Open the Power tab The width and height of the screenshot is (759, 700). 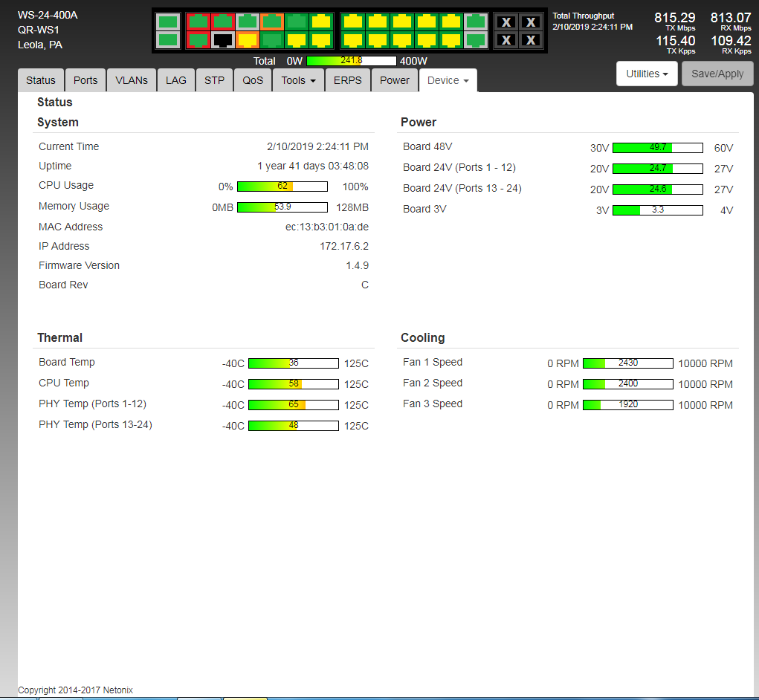pyautogui.click(x=395, y=80)
